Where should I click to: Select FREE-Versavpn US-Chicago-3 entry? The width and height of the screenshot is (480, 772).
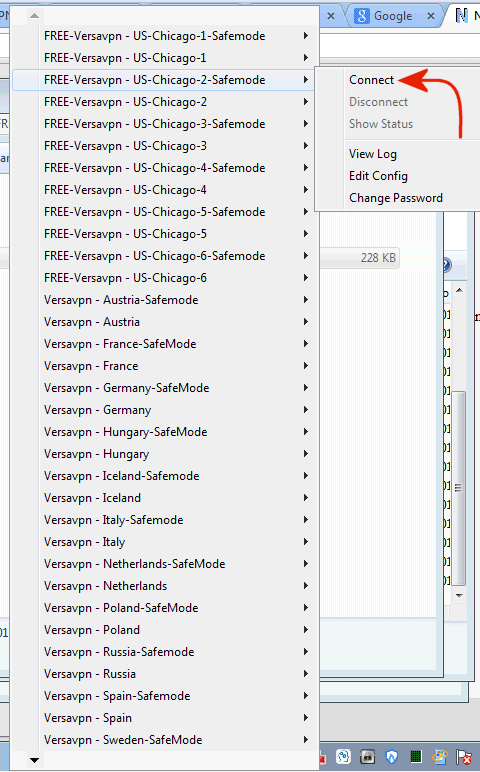pos(162,146)
